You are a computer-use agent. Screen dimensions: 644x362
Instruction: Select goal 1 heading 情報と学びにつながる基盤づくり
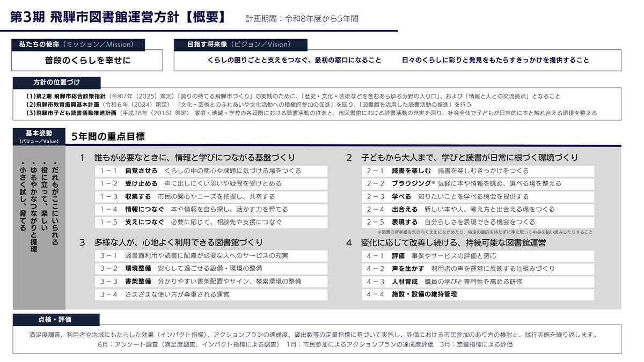235,158
